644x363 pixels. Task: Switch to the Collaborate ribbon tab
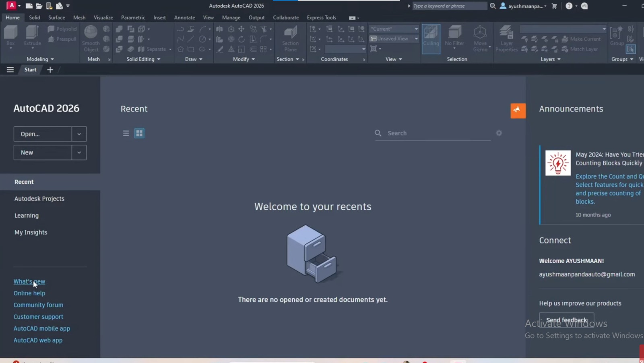pos(286,18)
